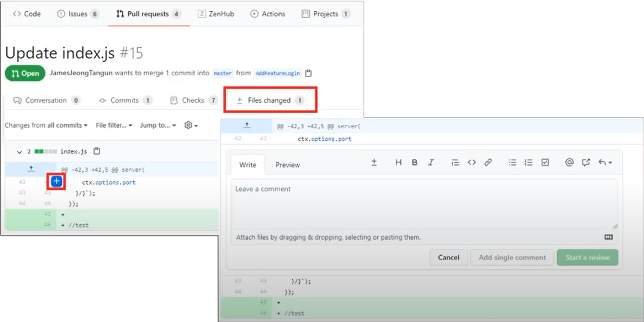
Task: Click the green Open status badge
Action: 25,73
